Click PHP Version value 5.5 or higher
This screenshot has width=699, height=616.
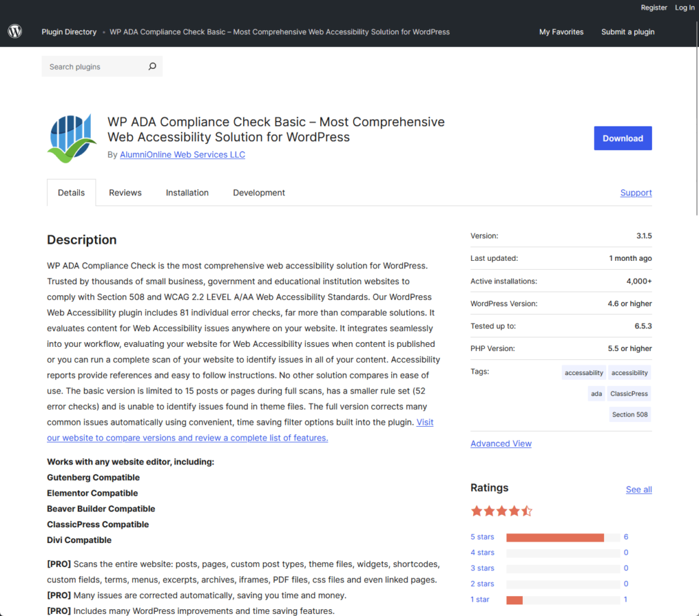629,348
